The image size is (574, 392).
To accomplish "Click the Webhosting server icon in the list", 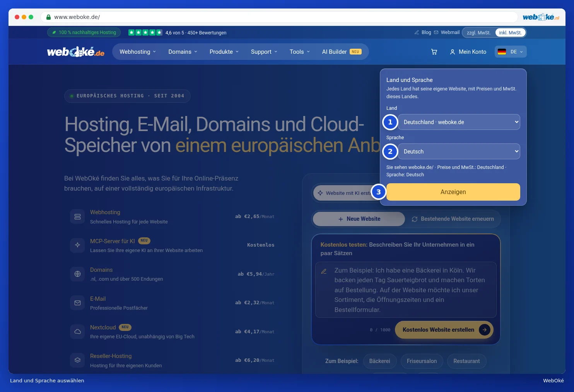I will coord(77,216).
